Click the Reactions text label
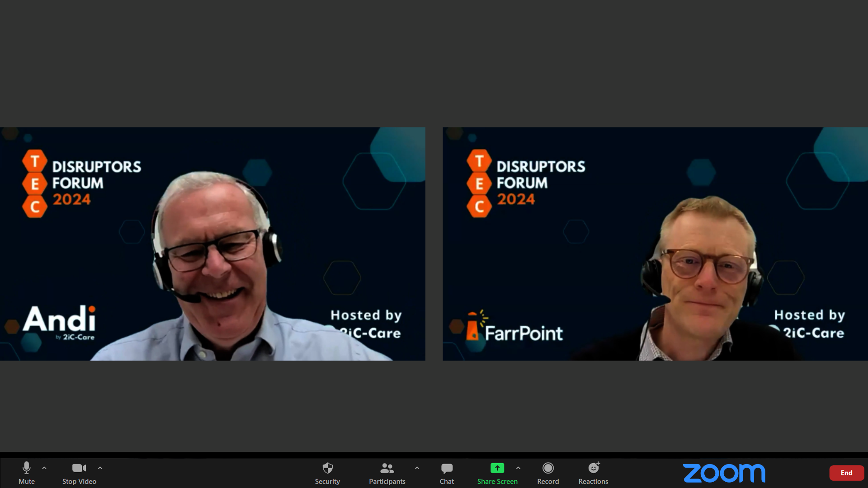Viewport: 868px width, 488px height. click(x=593, y=482)
